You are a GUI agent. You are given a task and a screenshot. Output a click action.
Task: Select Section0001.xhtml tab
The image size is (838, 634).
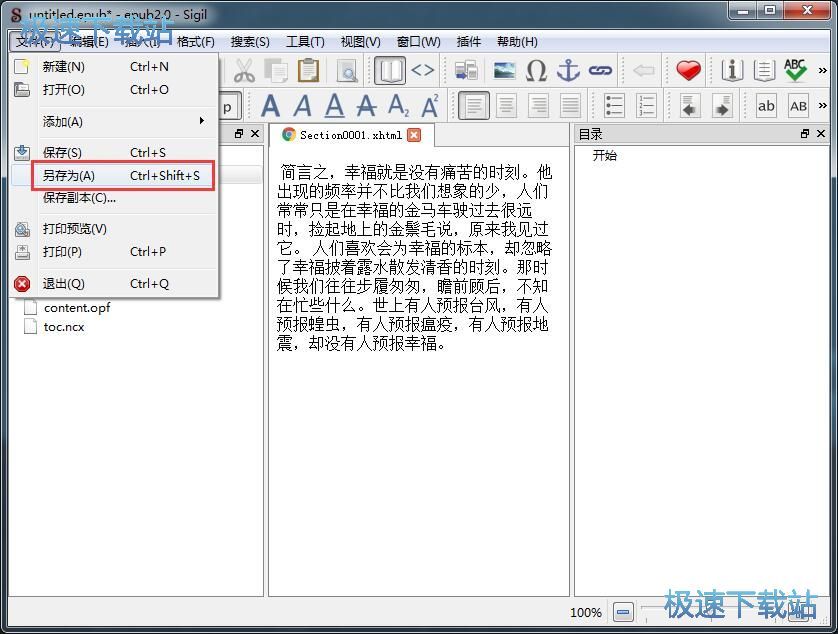click(x=351, y=135)
